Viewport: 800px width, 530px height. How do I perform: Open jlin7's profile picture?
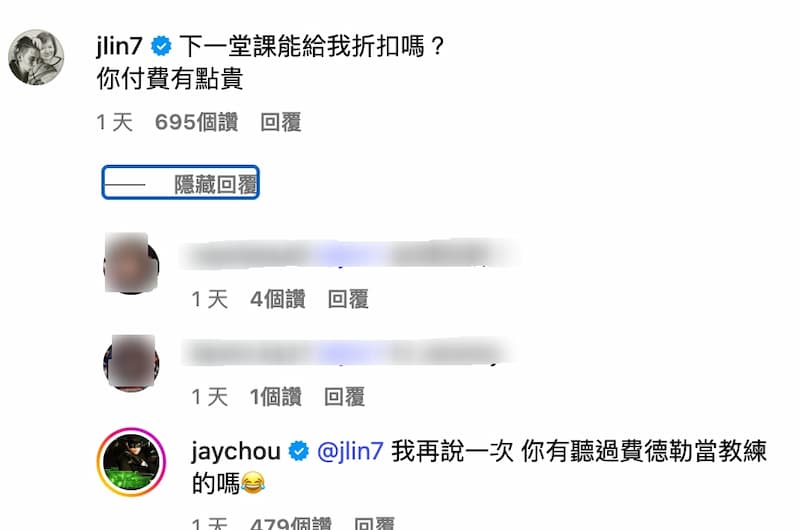point(36,57)
